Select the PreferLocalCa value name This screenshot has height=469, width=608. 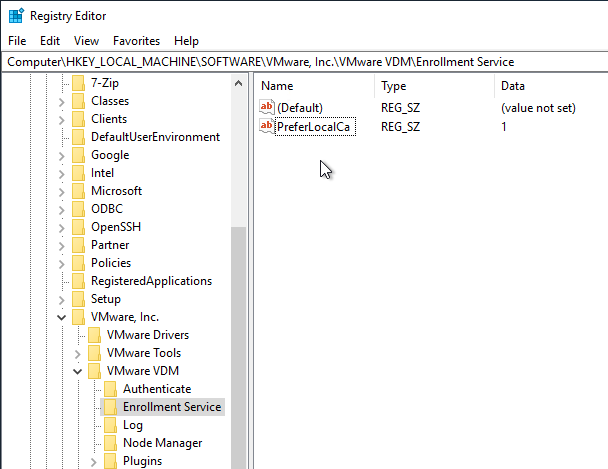coord(315,127)
